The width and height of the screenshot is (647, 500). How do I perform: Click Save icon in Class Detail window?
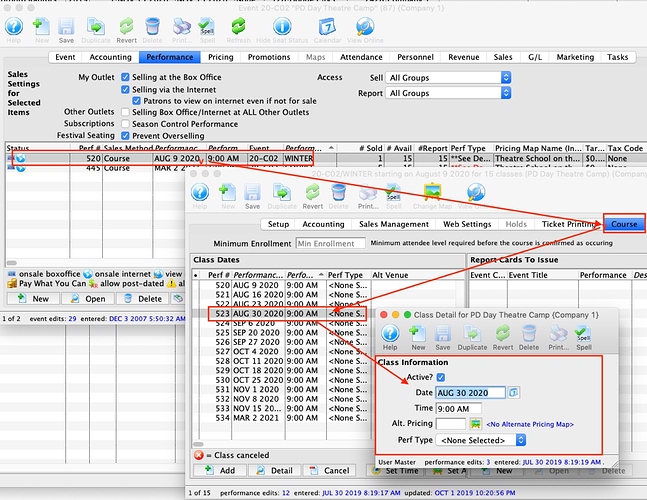click(x=443, y=334)
